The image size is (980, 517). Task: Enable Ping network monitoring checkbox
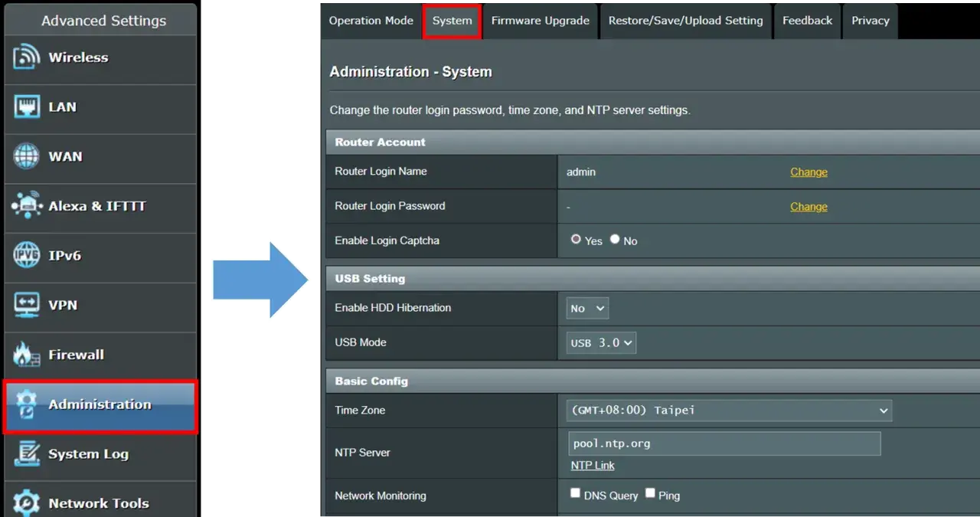(650, 493)
